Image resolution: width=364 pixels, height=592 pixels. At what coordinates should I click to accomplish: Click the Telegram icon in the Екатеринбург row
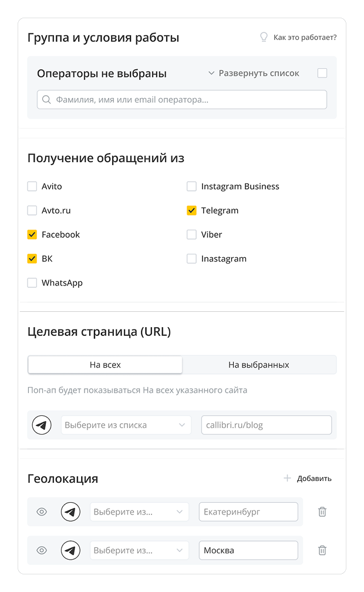coord(70,512)
